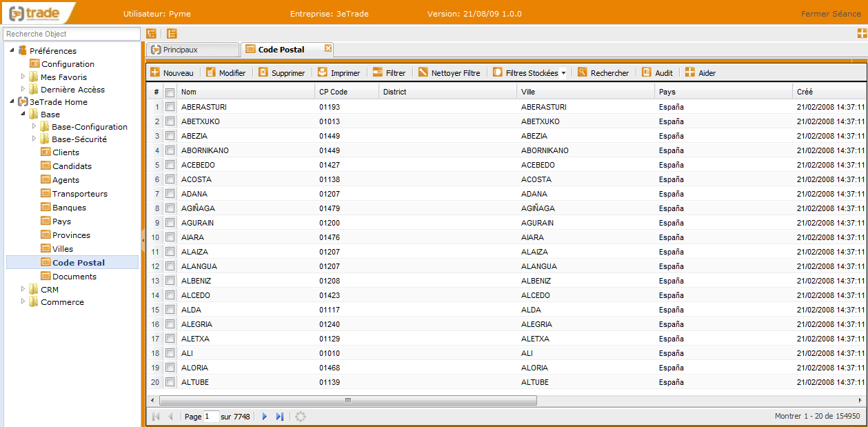Close the Code Postal tab

(x=328, y=48)
